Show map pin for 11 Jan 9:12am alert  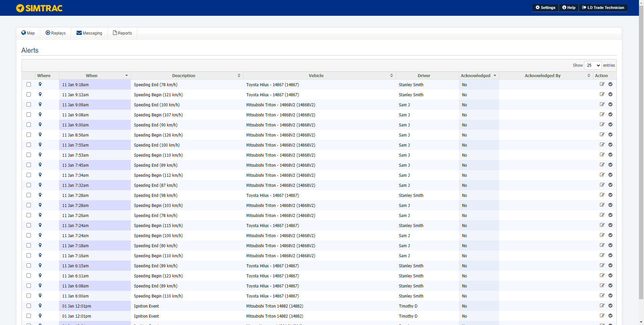pos(40,95)
